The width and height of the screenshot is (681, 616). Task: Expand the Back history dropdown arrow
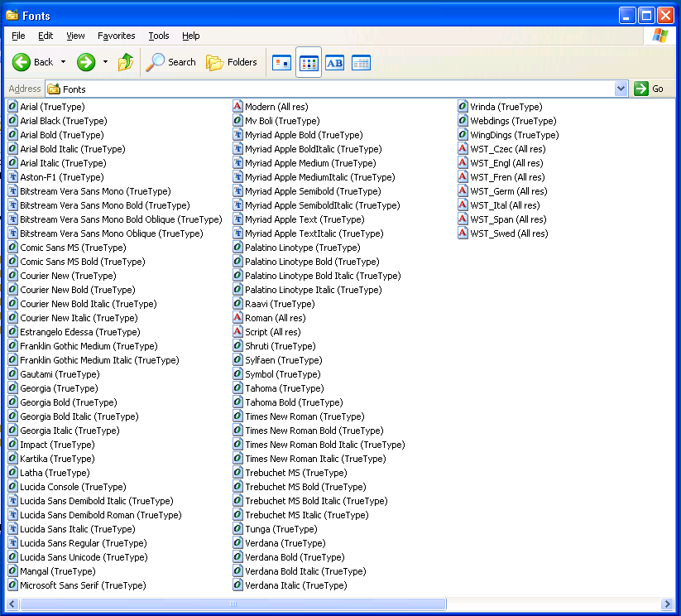click(64, 62)
